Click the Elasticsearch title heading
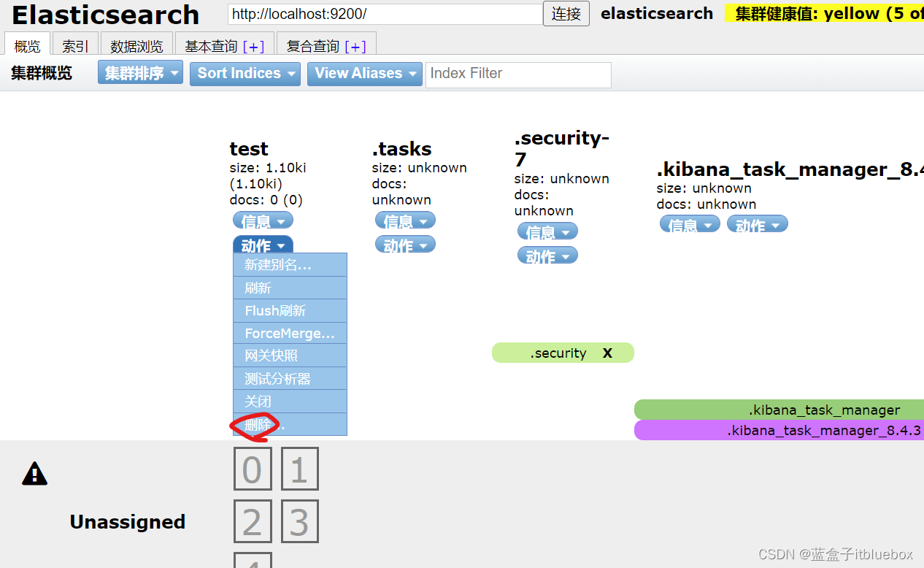Image resolution: width=924 pixels, height=568 pixels. [x=106, y=15]
